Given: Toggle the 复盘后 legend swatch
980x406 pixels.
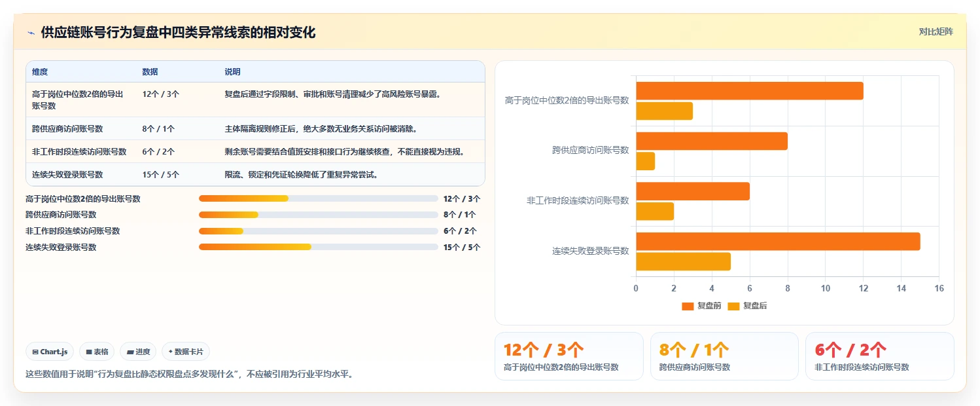Looking at the screenshot, I should point(733,306).
